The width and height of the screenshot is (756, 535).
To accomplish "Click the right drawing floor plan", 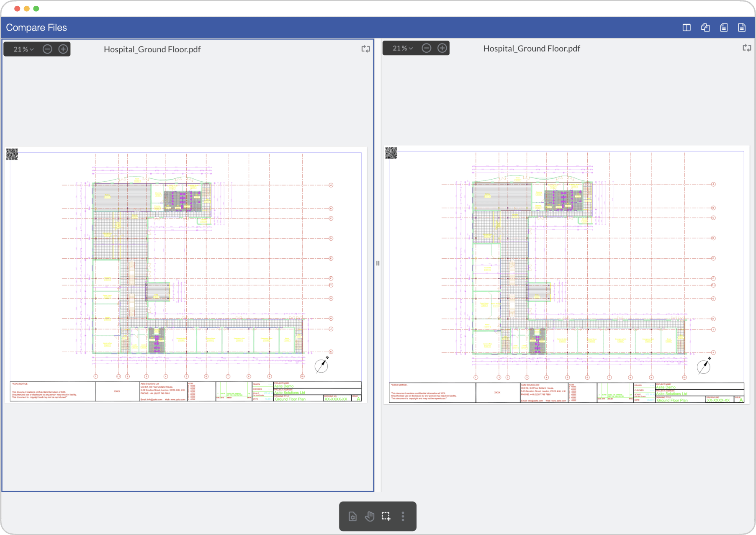I will click(x=566, y=275).
